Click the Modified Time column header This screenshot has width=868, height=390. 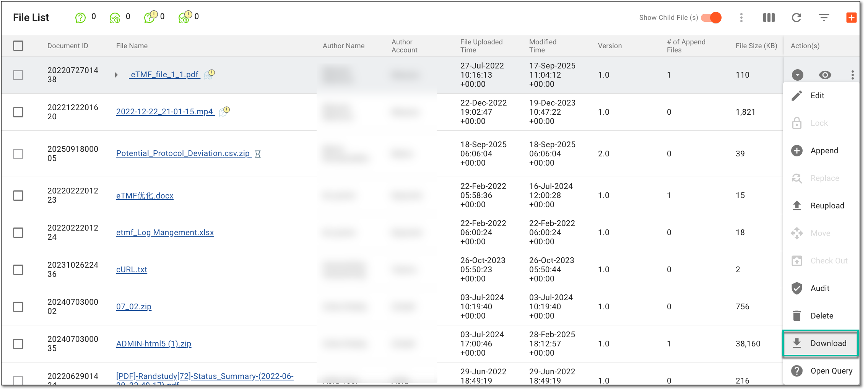pyautogui.click(x=543, y=46)
